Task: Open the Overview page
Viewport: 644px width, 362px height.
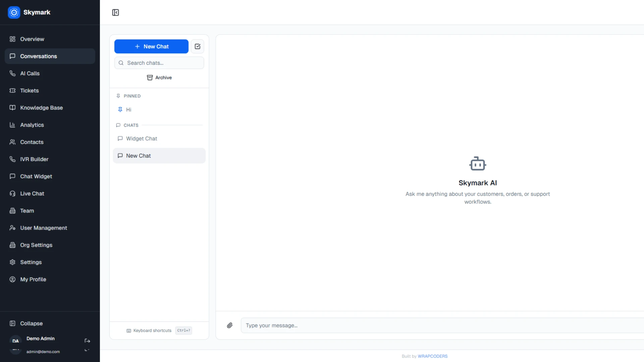Action: click(50, 39)
